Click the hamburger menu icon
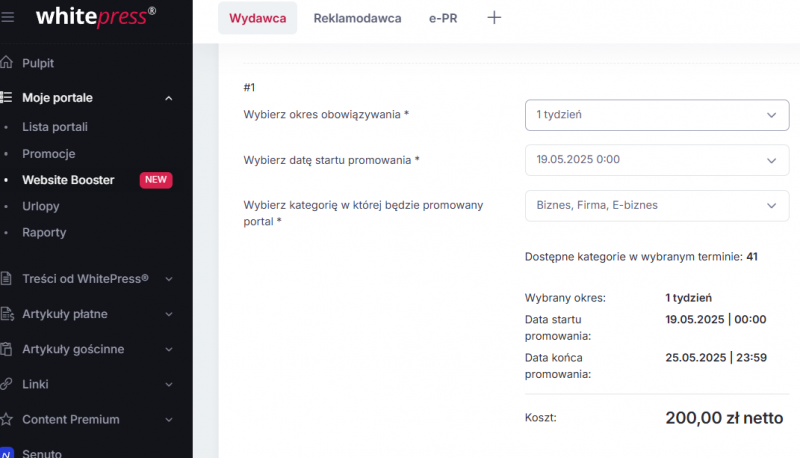Screen dimensions: 800x458 tap(8, 17)
